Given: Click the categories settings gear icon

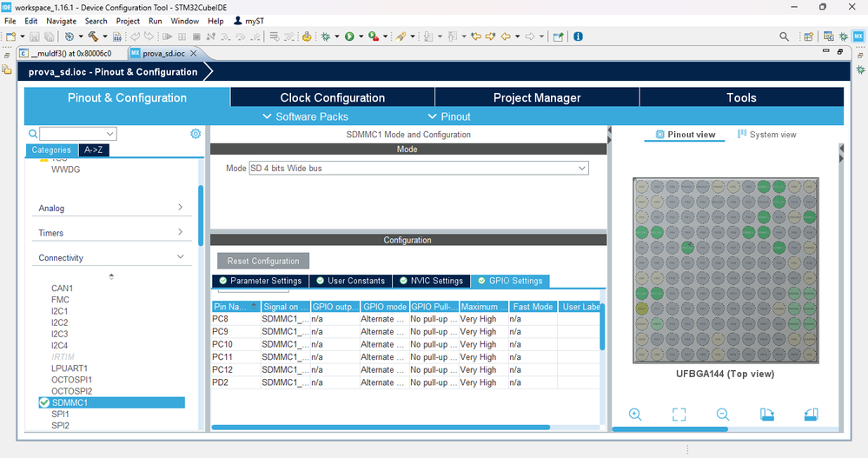Looking at the screenshot, I should point(195,134).
